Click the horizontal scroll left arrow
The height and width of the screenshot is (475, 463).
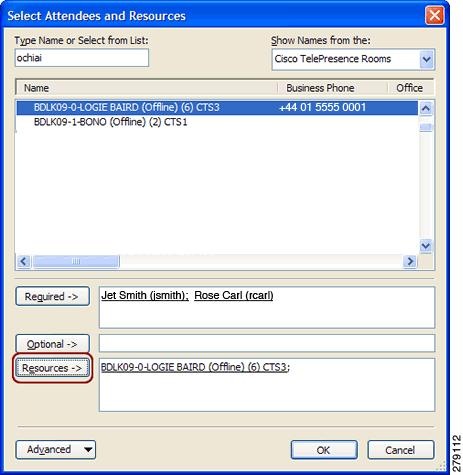(x=24, y=261)
